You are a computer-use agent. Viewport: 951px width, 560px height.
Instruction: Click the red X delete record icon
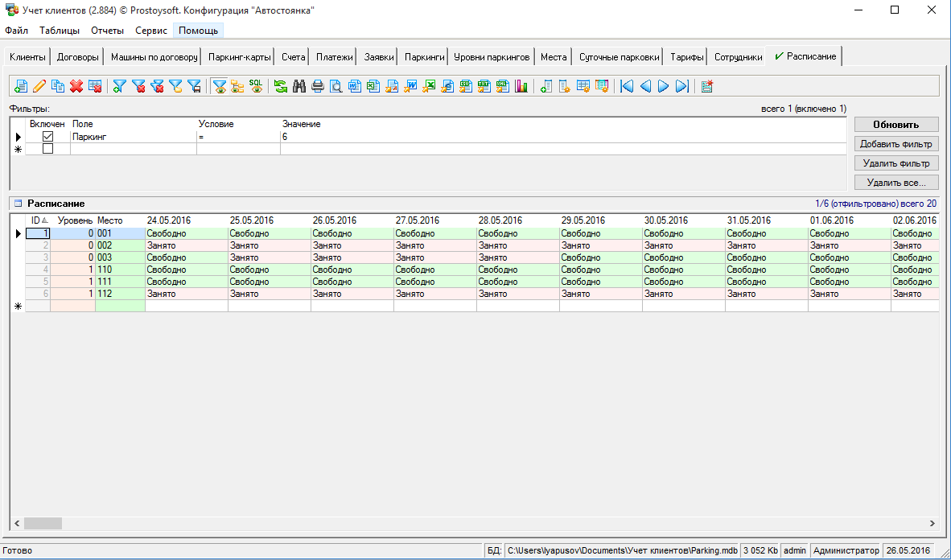coord(76,86)
